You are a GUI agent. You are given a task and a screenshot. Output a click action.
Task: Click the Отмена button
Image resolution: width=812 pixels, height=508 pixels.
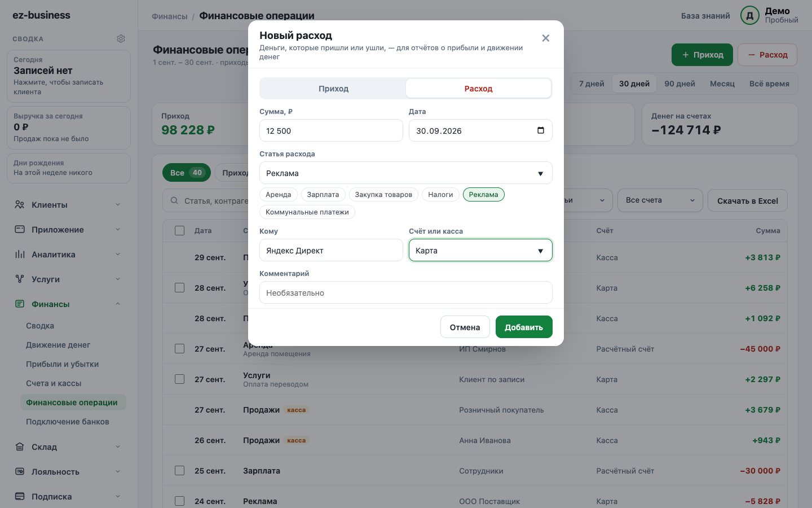(x=465, y=327)
